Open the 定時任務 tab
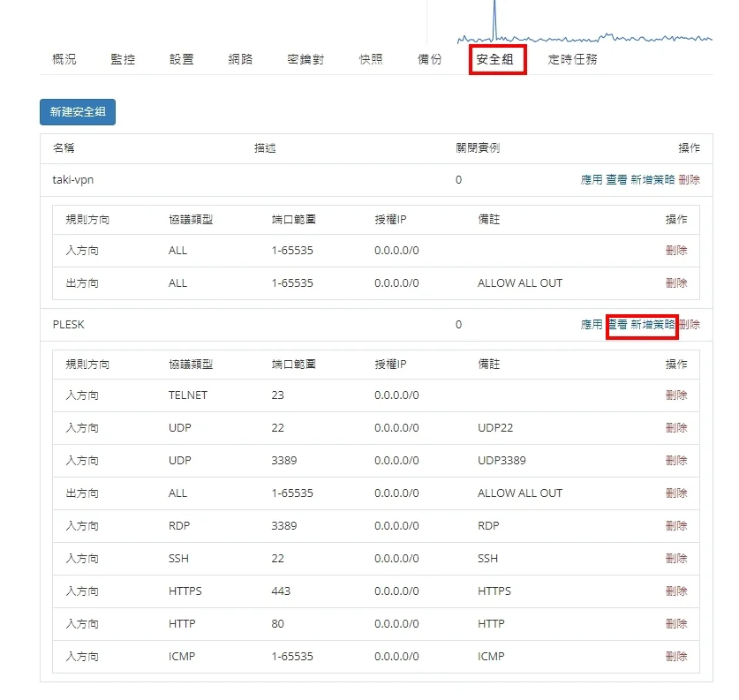 [573, 59]
